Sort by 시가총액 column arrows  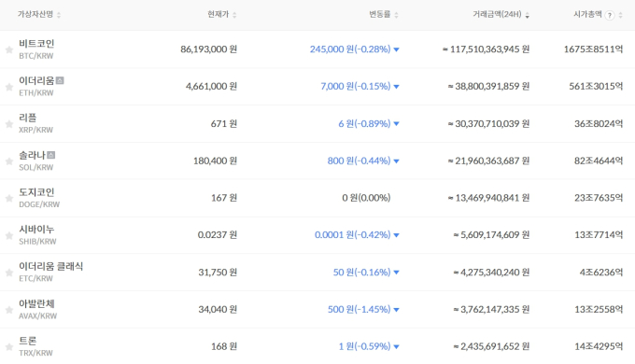(620, 15)
